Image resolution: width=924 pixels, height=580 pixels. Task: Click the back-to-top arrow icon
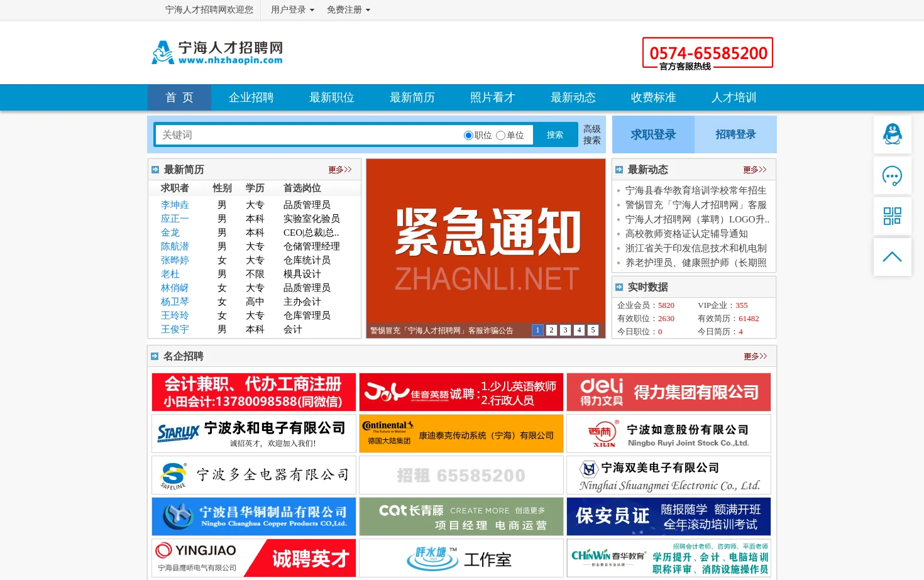click(x=892, y=257)
